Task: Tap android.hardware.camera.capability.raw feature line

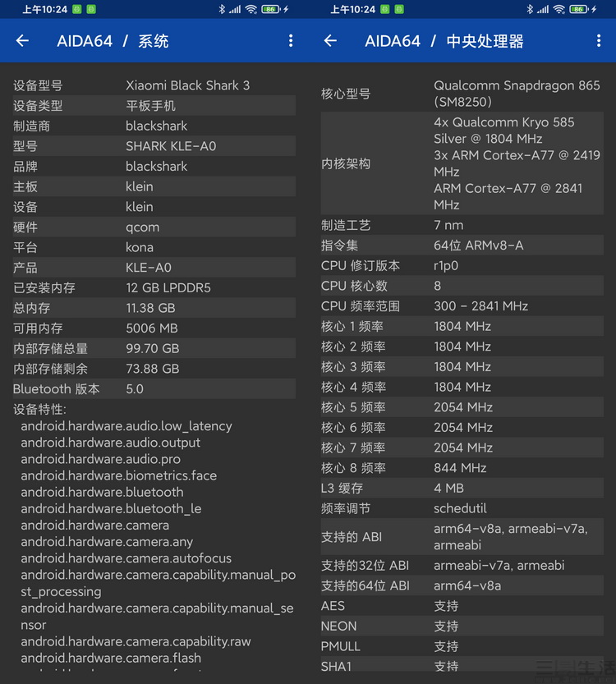Action: tap(136, 641)
